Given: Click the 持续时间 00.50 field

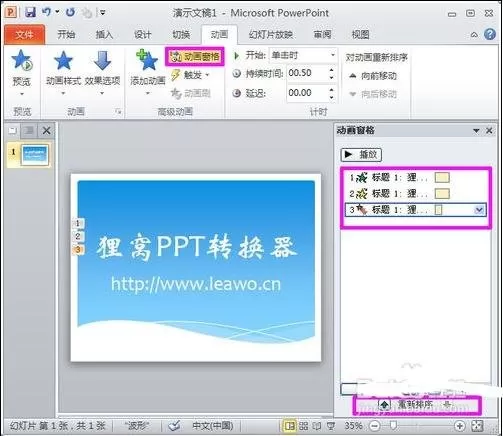Looking at the screenshot, I should pyautogui.click(x=307, y=74).
